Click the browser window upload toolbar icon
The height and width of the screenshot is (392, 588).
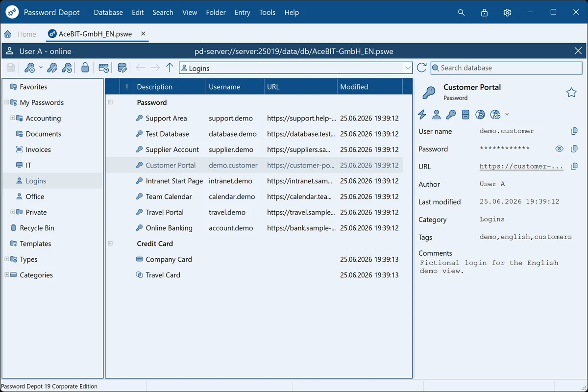[x=104, y=68]
